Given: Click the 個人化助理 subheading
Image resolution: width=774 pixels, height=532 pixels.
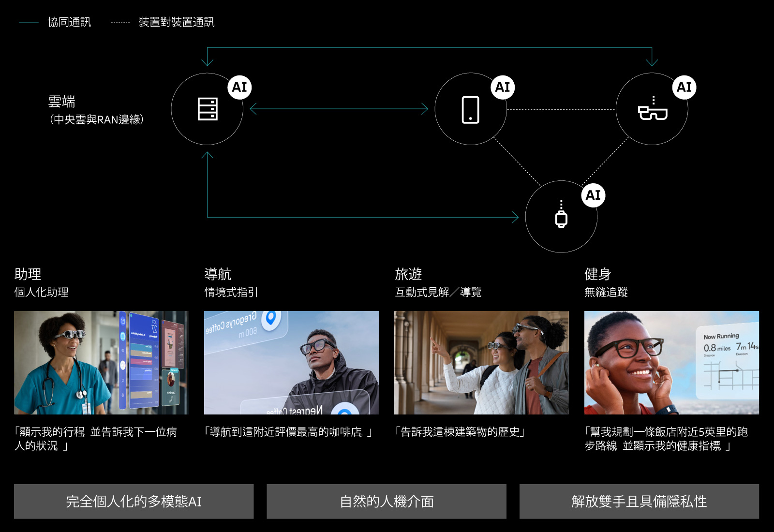Looking at the screenshot, I should (41, 292).
